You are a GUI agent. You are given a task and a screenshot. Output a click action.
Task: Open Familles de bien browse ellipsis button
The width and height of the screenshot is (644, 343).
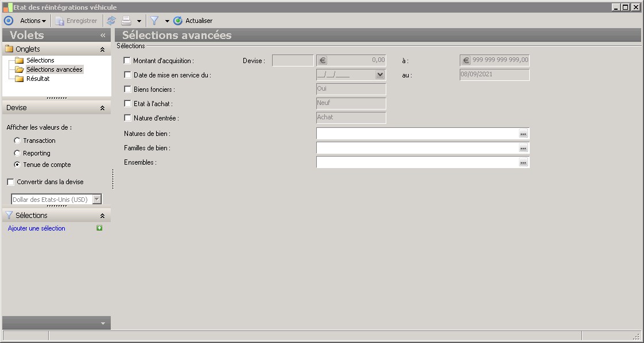523,148
